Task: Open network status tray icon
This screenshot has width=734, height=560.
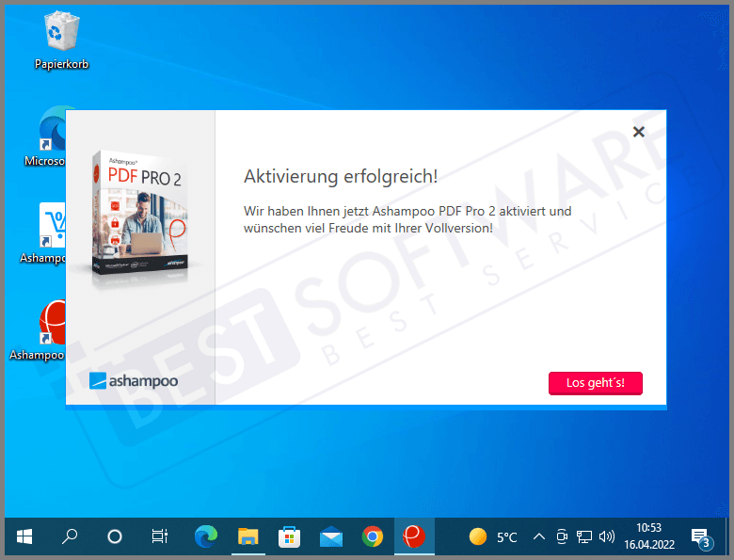Action: pyautogui.click(x=584, y=536)
